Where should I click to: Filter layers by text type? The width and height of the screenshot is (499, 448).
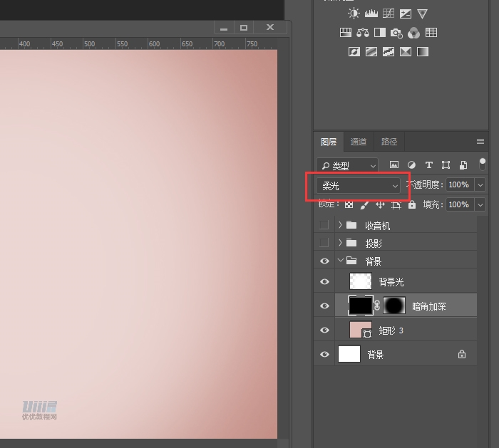pyautogui.click(x=428, y=165)
